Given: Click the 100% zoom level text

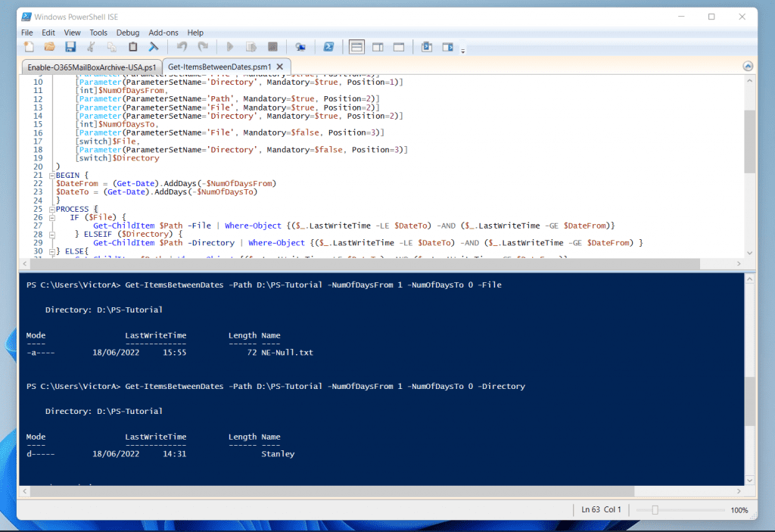Looking at the screenshot, I should 739,510.
